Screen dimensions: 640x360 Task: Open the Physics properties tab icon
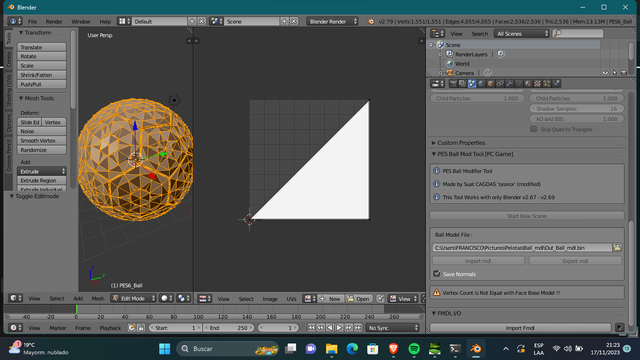coord(556,84)
